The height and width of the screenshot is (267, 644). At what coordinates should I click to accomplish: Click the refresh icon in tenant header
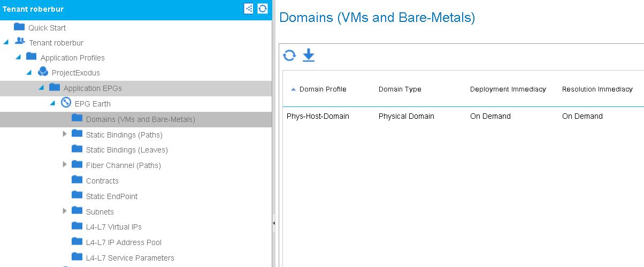click(263, 9)
